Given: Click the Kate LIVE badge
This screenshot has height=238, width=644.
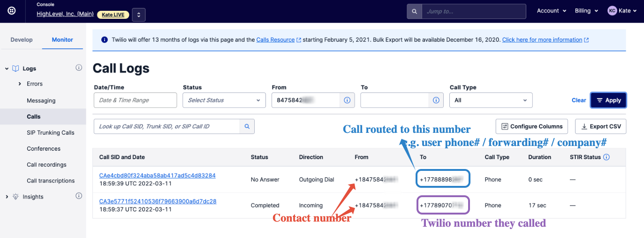Looking at the screenshot, I should (x=113, y=15).
